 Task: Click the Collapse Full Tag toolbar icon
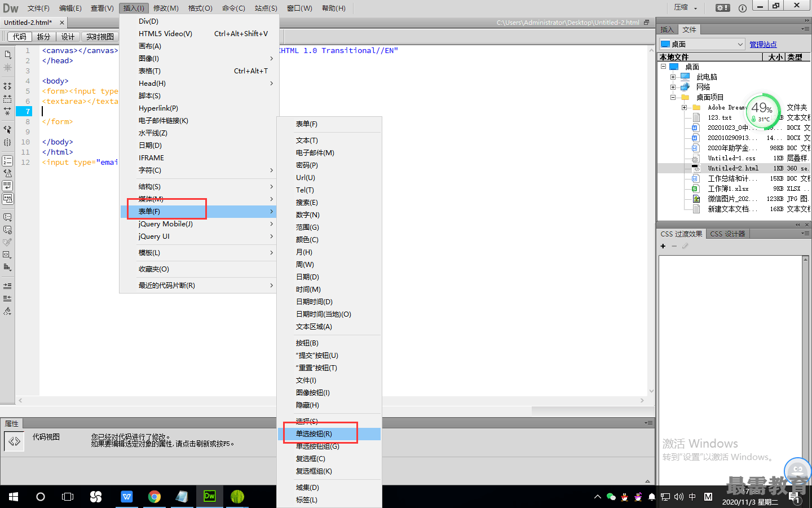[x=7, y=86]
